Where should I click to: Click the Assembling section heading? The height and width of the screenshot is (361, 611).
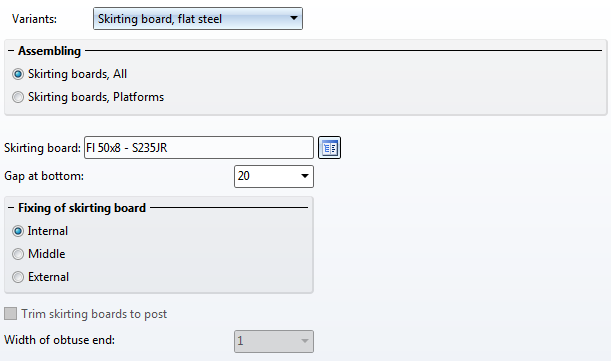tap(49, 51)
